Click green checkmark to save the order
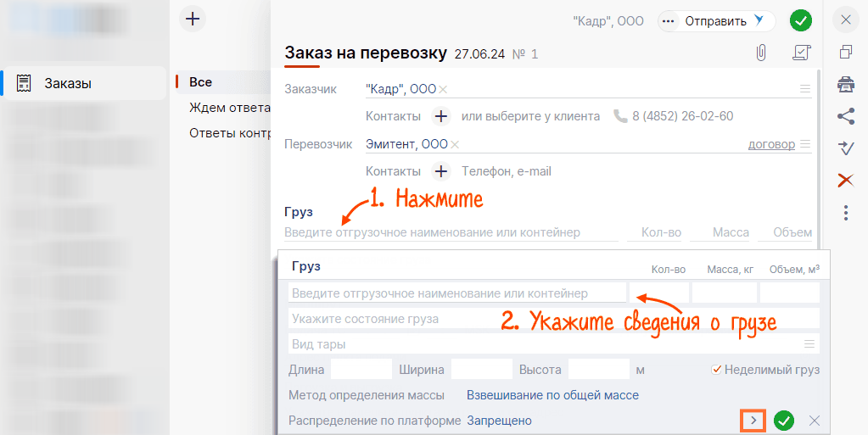The image size is (868, 435). 800,21
